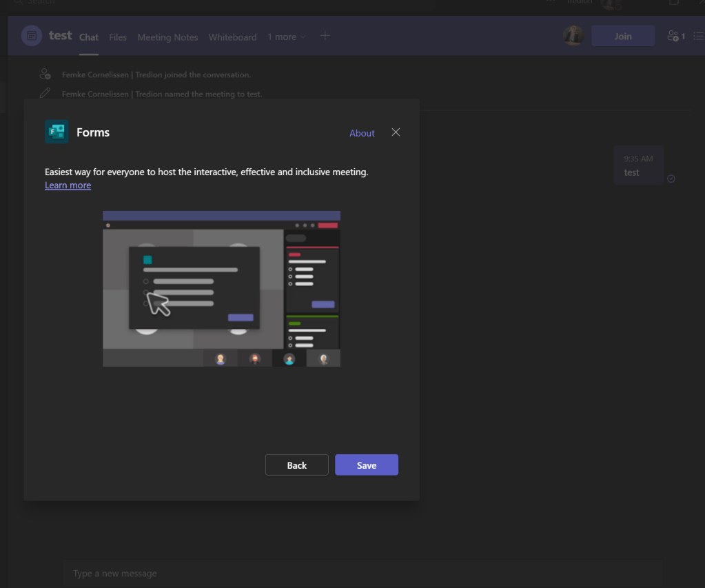Image resolution: width=705 pixels, height=588 pixels.
Task: Click the Forms preview illustration
Action: click(x=221, y=288)
